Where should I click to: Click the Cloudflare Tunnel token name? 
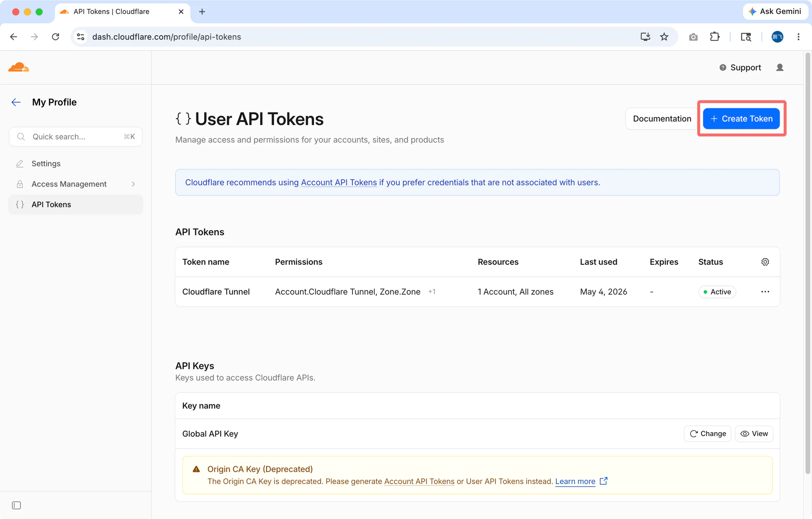point(216,292)
